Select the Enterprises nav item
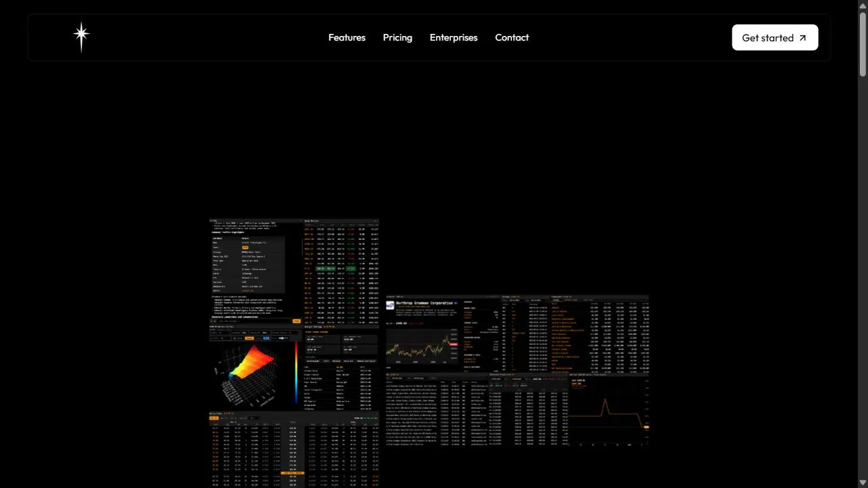 (454, 37)
